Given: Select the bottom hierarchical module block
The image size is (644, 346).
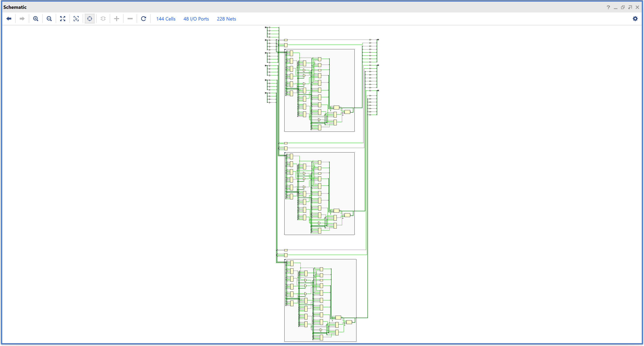Looking at the screenshot, I should coord(345,282).
